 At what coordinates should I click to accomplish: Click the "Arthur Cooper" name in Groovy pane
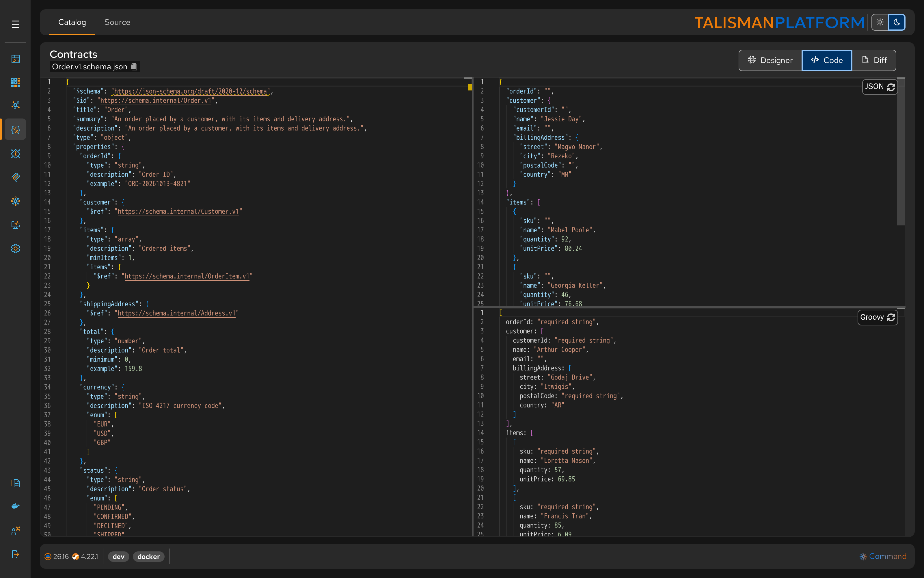[559, 350]
